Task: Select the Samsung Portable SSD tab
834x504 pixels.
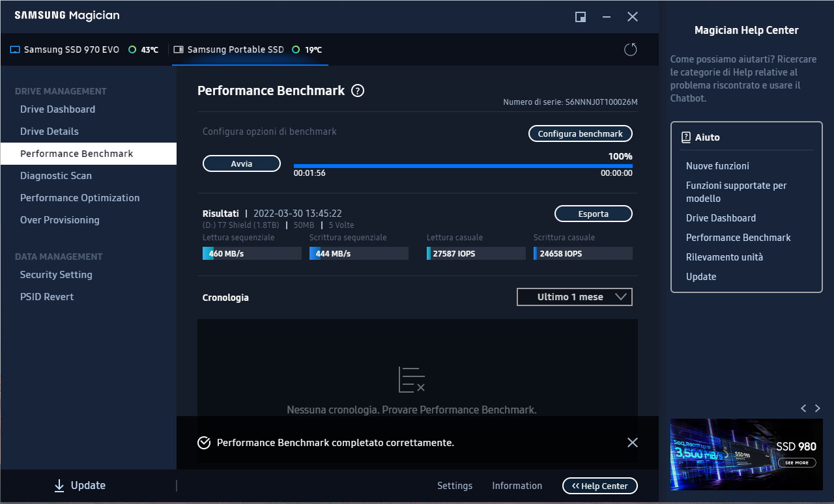Action: pyautogui.click(x=250, y=49)
